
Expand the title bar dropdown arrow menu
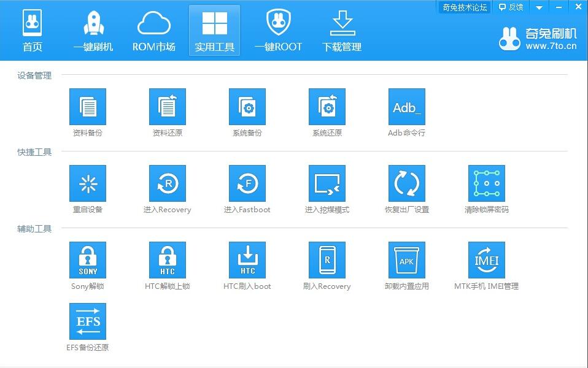click(x=539, y=7)
